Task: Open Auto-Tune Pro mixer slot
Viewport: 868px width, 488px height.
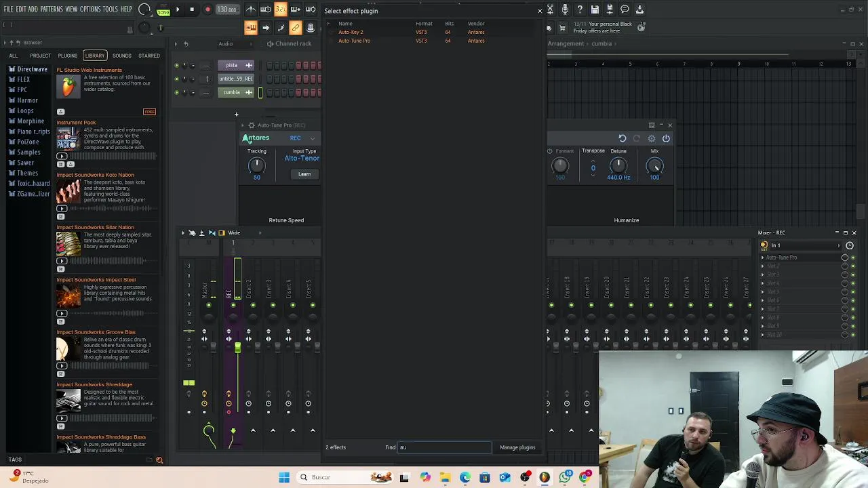Action: [x=799, y=258]
